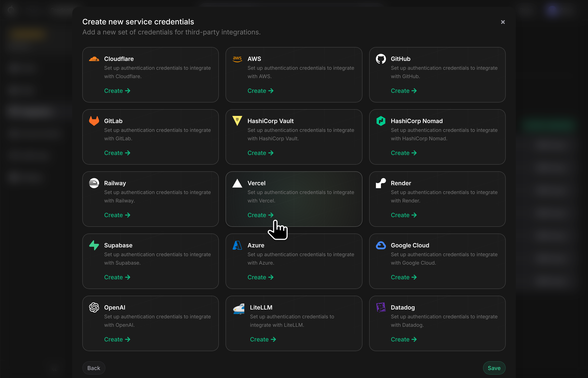Go back with the Back button

pos(94,368)
